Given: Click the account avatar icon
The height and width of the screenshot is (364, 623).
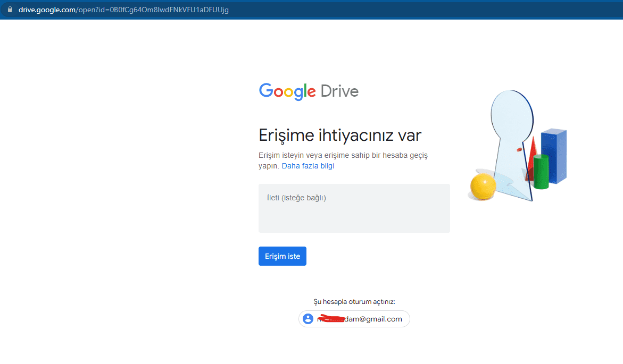Looking at the screenshot, I should pos(308,319).
